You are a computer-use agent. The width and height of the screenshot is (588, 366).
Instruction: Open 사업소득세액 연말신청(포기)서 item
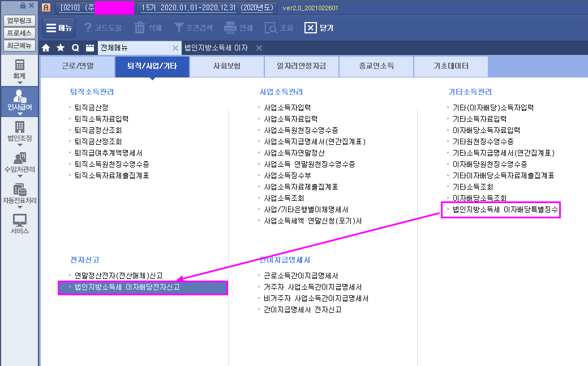[313, 221]
